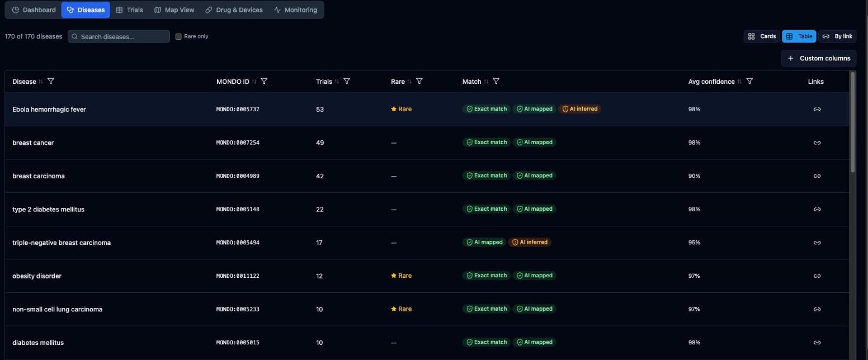Open filter for Match column

point(496,81)
